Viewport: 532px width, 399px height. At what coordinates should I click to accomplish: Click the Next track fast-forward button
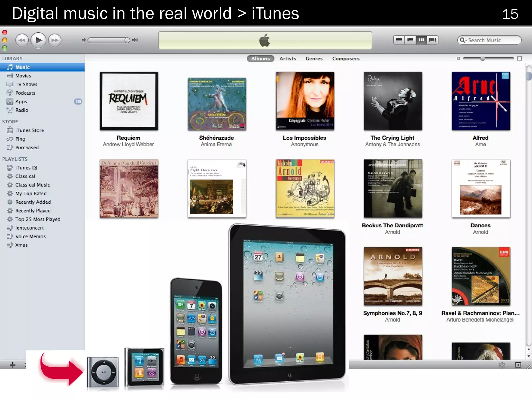[x=55, y=40]
